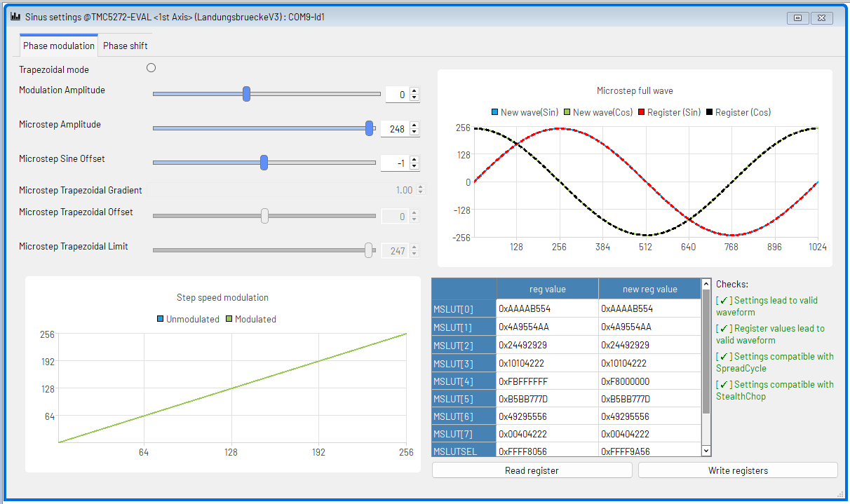This screenshot has width=850, height=504.
Task: Decrease Modulation Amplitude with the down arrow
Action: (x=414, y=97)
